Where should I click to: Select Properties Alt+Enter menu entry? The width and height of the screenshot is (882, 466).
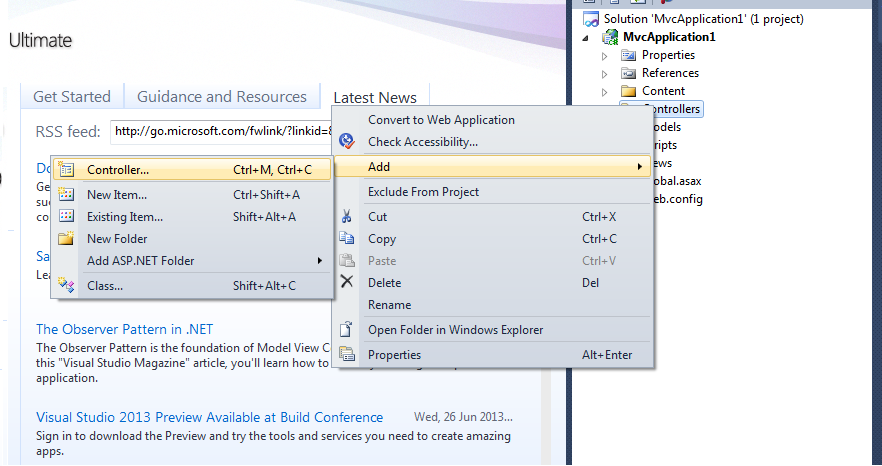493,355
